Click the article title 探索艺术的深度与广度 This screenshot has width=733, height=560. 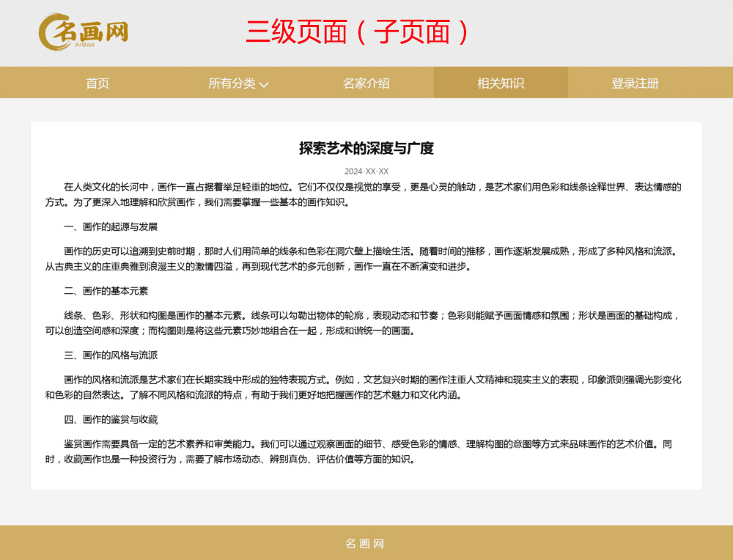pyautogui.click(x=366, y=148)
